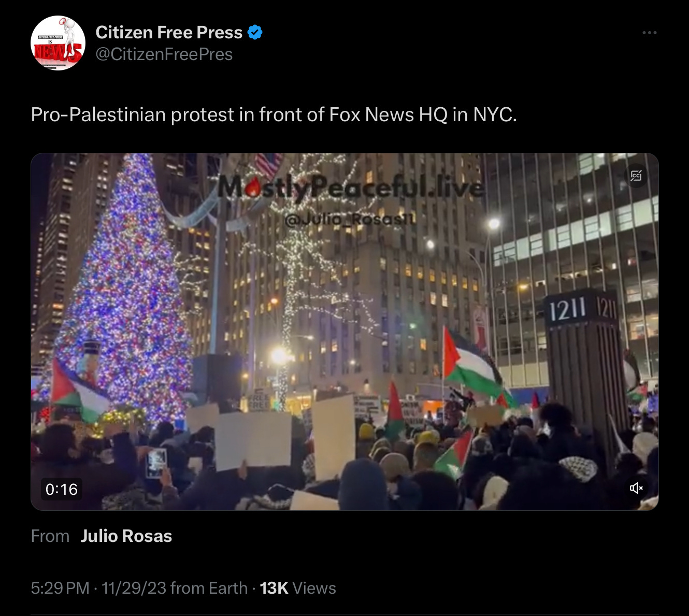The height and width of the screenshot is (616, 689).
Task: Open the three-dot more options menu
Action: click(649, 33)
